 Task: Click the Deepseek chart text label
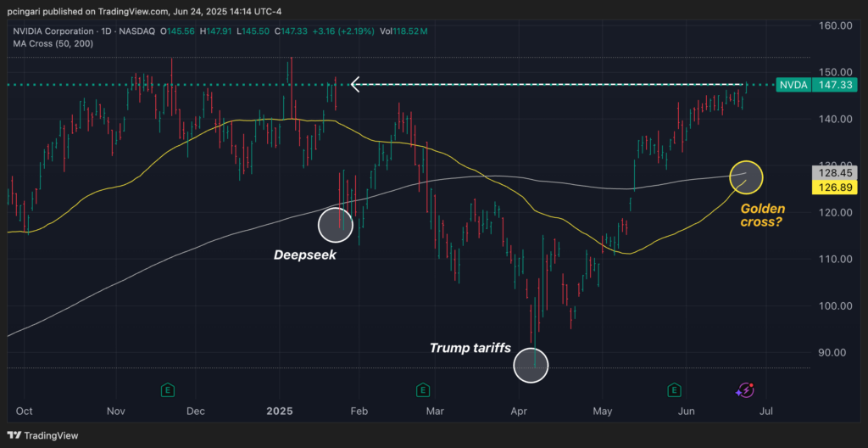(305, 255)
